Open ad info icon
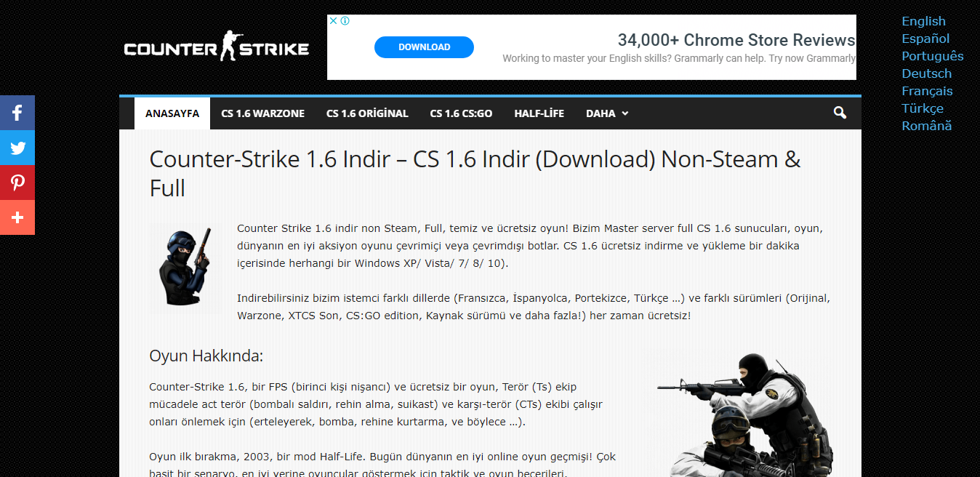The image size is (980, 477). (345, 20)
